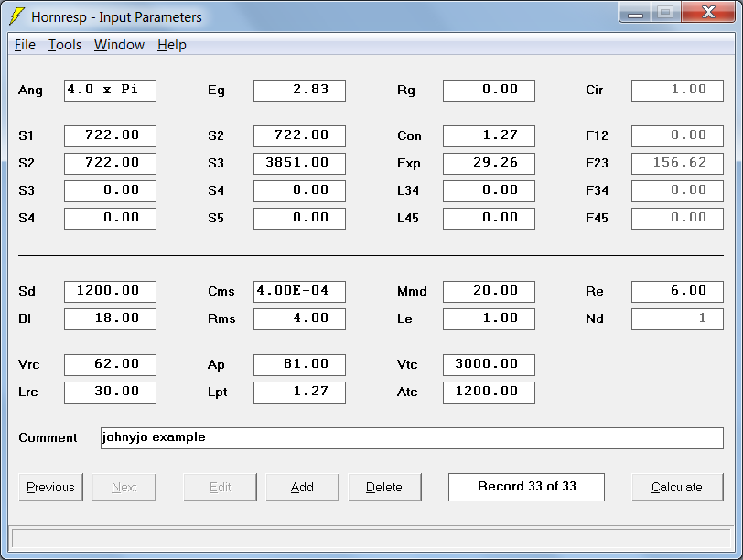Select the F34 field
The width and height of the screenshot is (743, 560).
tap(678, 191)
